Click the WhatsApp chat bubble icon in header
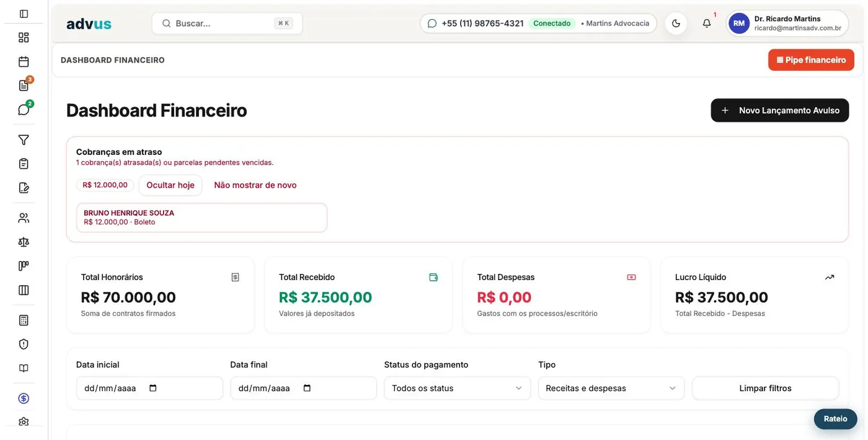The image size is (868, 440). [x=432, y=24]
